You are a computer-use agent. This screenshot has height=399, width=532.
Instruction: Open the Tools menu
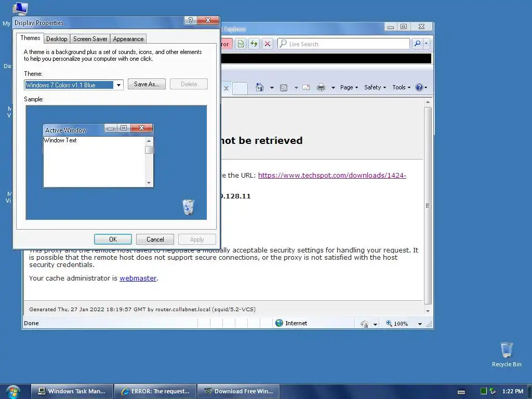coord(402,87)
